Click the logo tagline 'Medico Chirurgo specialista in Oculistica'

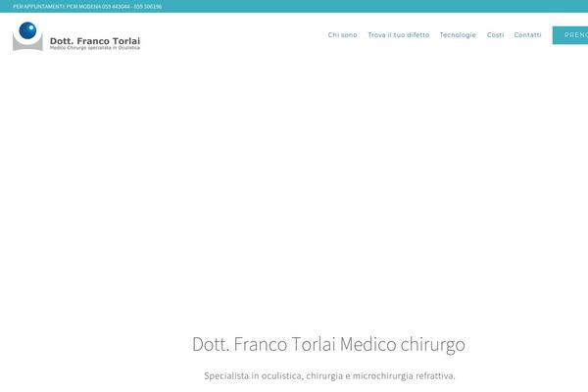(x=95, y=48)
